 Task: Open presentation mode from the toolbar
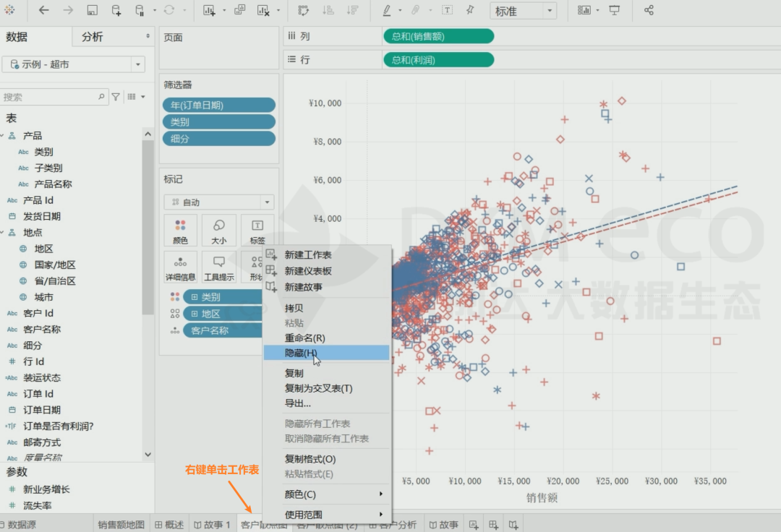[615, 10]
